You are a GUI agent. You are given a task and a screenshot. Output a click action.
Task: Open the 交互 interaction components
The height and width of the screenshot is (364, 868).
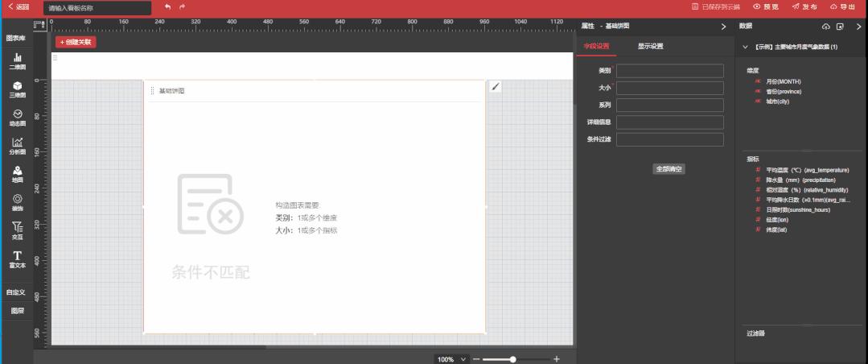(17, 231)
